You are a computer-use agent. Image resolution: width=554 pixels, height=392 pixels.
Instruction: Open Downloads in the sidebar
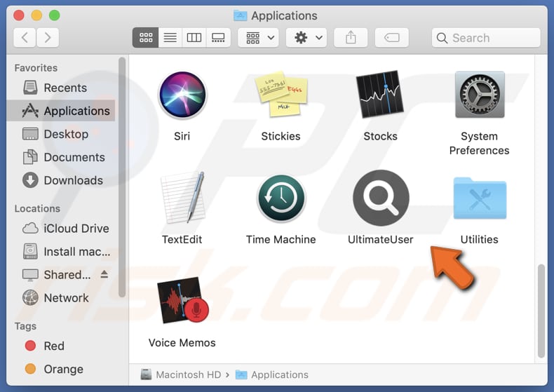(x=62, y=180)
